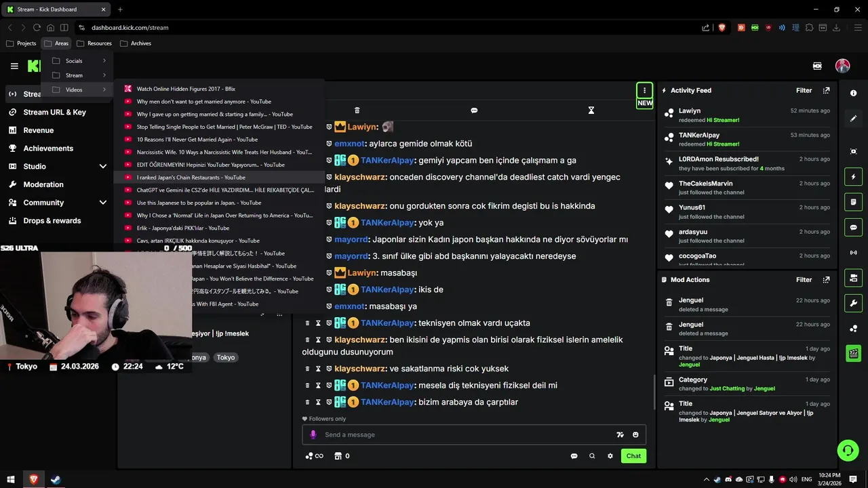Expand the Socials bookmark subfolder

[x=77, y=61]
